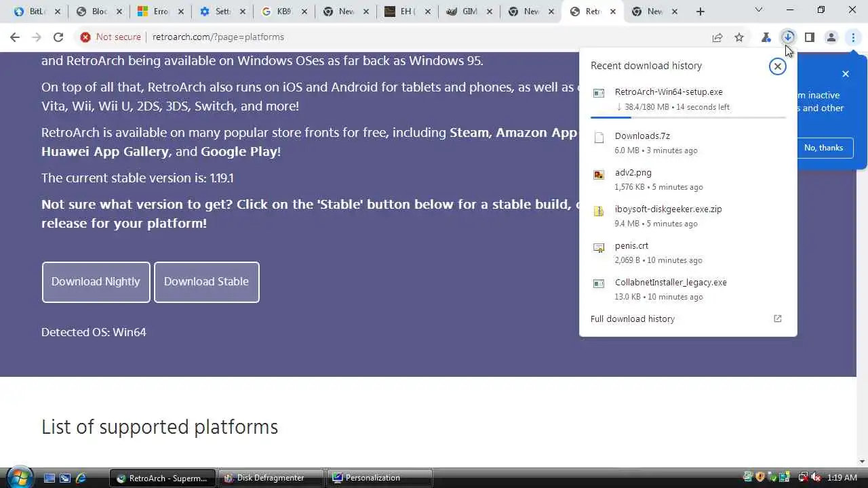Share this page icon in address bar
The height and width of the screenshot is (488, 868).
(717, 37)
